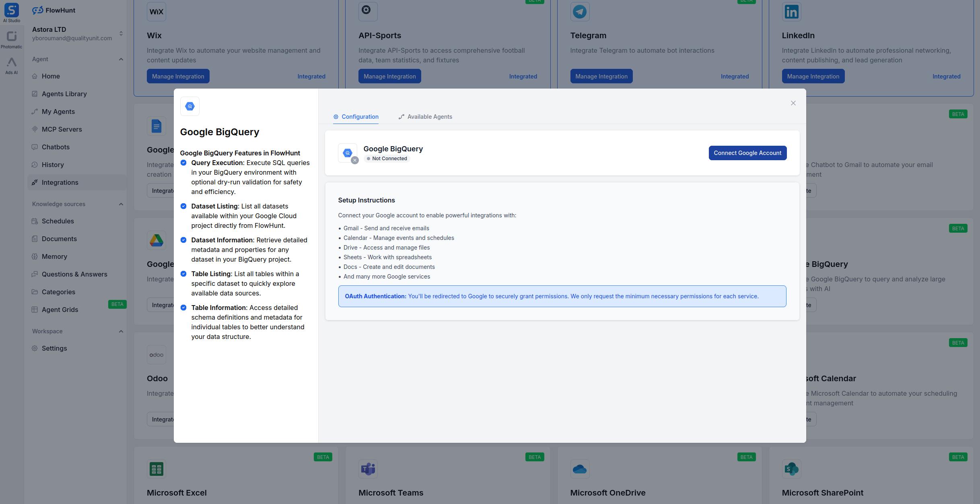This screenshot has width=980, height=504.
Task: Open Ads AI from the left rail
Action: coord(12,64)
